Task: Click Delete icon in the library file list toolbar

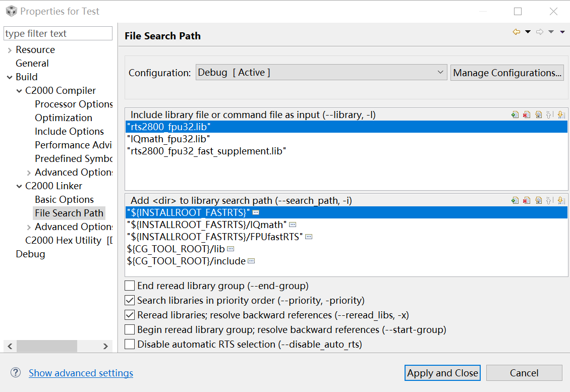Action: (527, 115)
